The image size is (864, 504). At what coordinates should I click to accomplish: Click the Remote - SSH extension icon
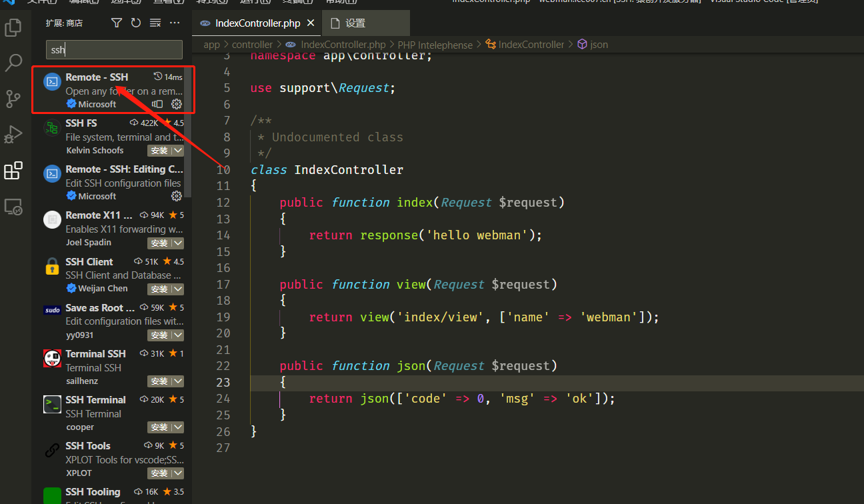(x=52, y=82)
